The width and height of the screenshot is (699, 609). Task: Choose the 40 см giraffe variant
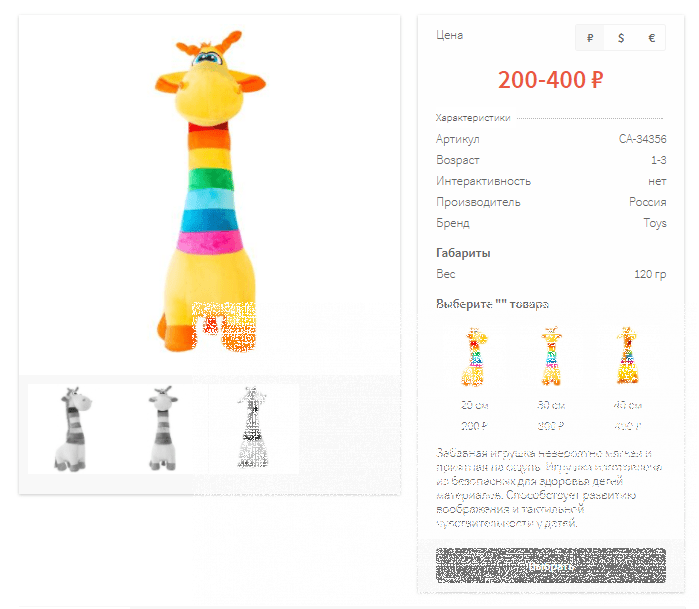[627, 357]
